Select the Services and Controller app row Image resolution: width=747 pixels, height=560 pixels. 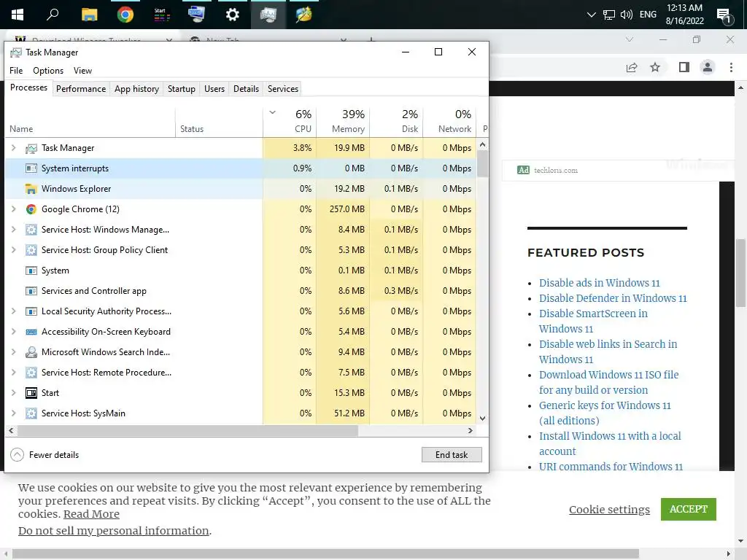pyautogui.click(x=241, y=291)
